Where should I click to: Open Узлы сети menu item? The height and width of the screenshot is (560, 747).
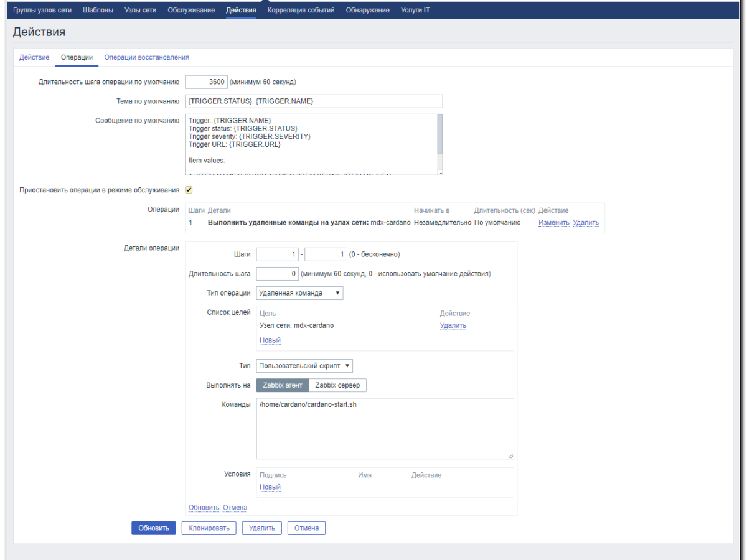tap(141, 11)
